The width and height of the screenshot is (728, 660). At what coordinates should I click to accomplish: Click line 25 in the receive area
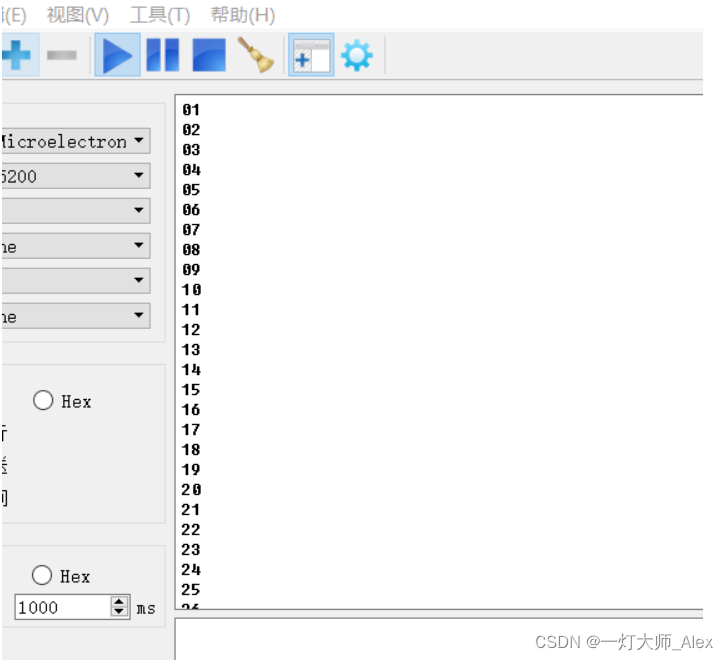[191, 589]
